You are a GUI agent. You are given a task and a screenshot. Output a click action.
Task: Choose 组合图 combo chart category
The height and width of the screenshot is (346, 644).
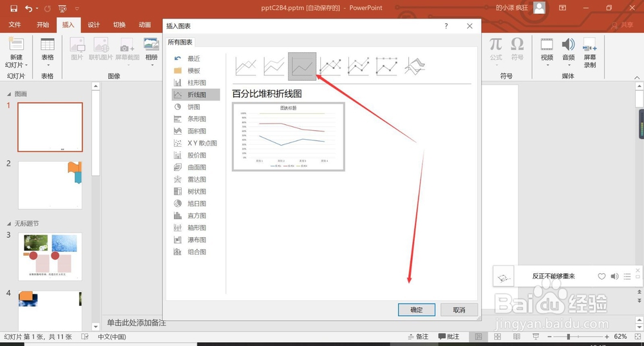point(196,252)
